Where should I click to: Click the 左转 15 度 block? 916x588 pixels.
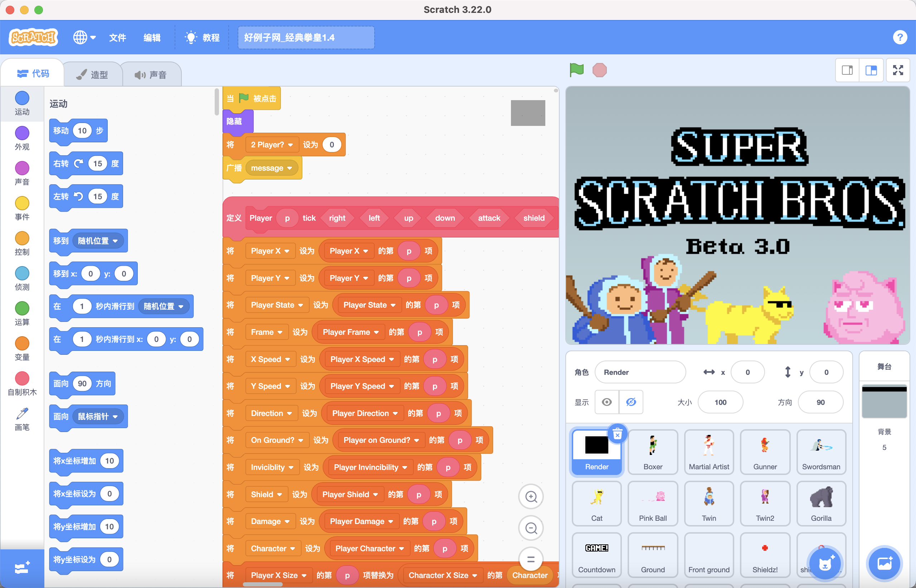click(x=86, y=197)
